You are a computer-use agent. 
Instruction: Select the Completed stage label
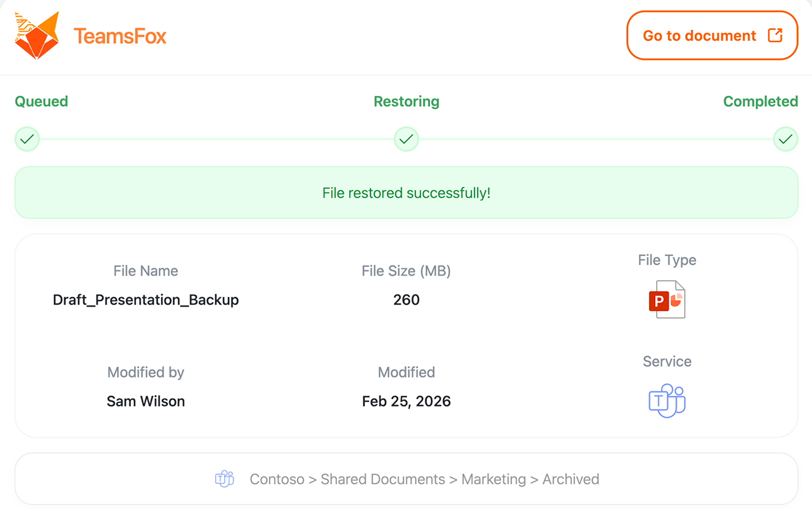(x=761, y=101)
